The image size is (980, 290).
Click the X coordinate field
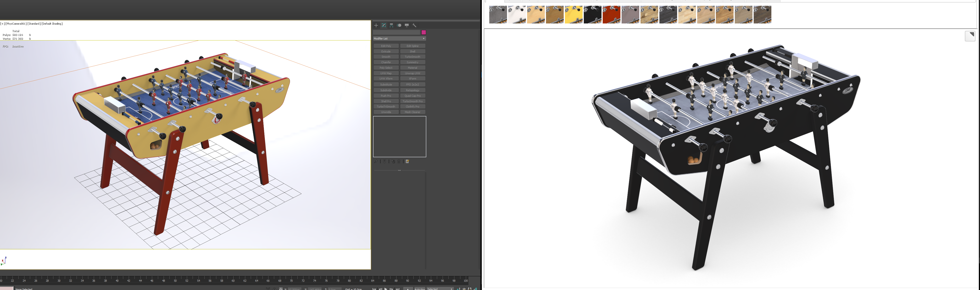pos(295,289)
